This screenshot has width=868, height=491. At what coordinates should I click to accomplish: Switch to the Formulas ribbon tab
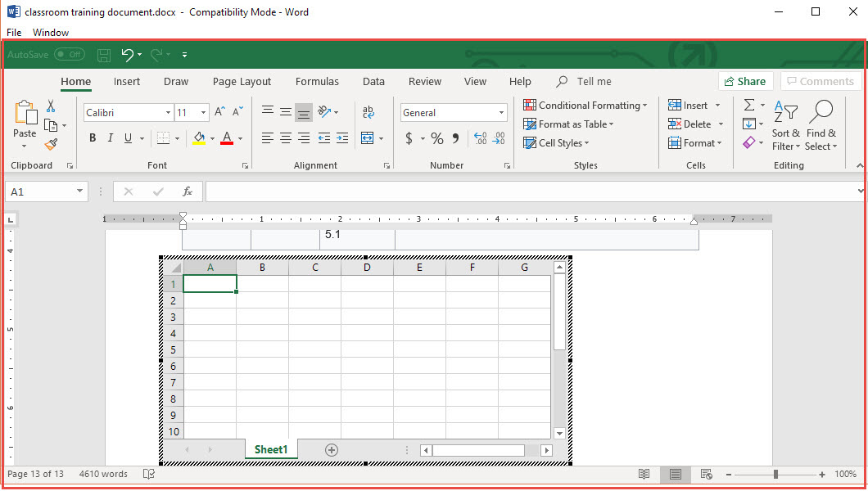point(317,82)
